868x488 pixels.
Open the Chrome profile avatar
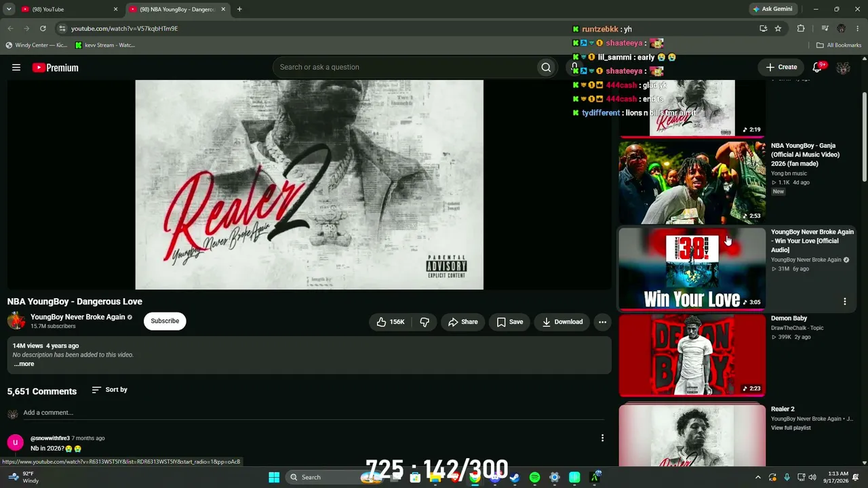(x=842, y=28)
